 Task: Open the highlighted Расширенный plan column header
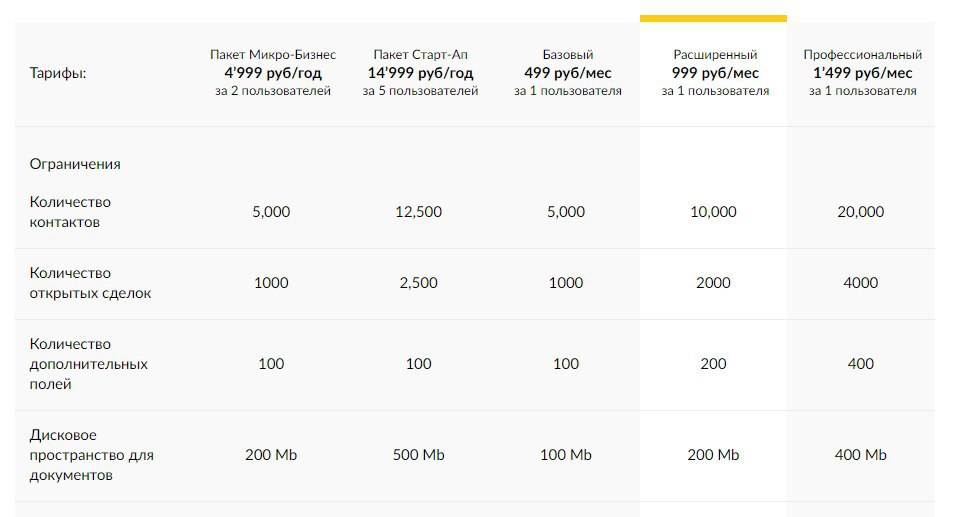[x=714, y=73]
